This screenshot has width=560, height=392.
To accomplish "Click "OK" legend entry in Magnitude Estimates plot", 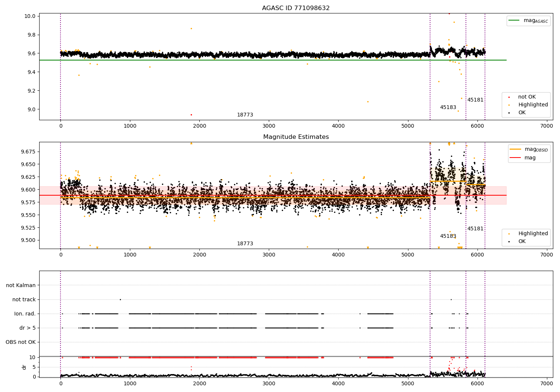I will point(522,242).
